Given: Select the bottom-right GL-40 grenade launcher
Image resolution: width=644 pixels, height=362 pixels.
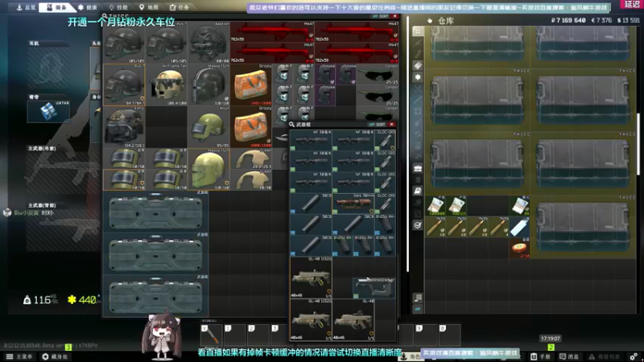Looking at the screenshot, I should pos(353,320).
